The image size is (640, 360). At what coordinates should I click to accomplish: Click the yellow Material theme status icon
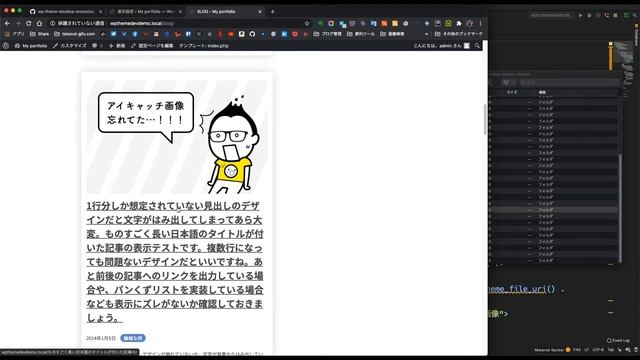tap(568, 350)
